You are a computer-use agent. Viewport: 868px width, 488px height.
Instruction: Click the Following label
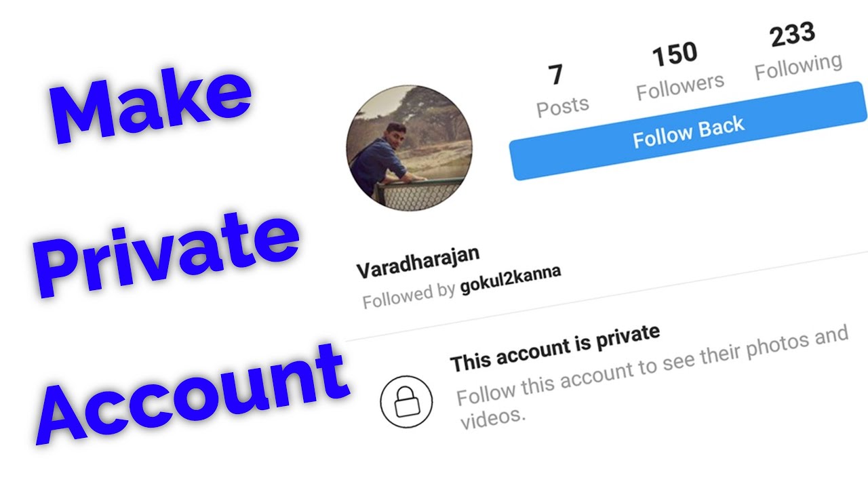799,66
